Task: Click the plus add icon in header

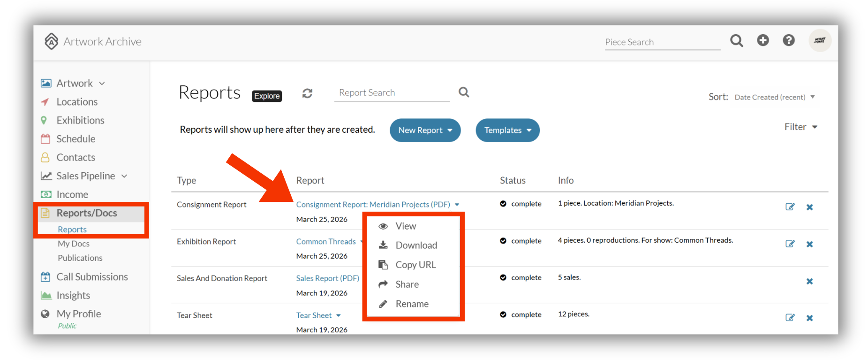Action: (x=763, y=40)
